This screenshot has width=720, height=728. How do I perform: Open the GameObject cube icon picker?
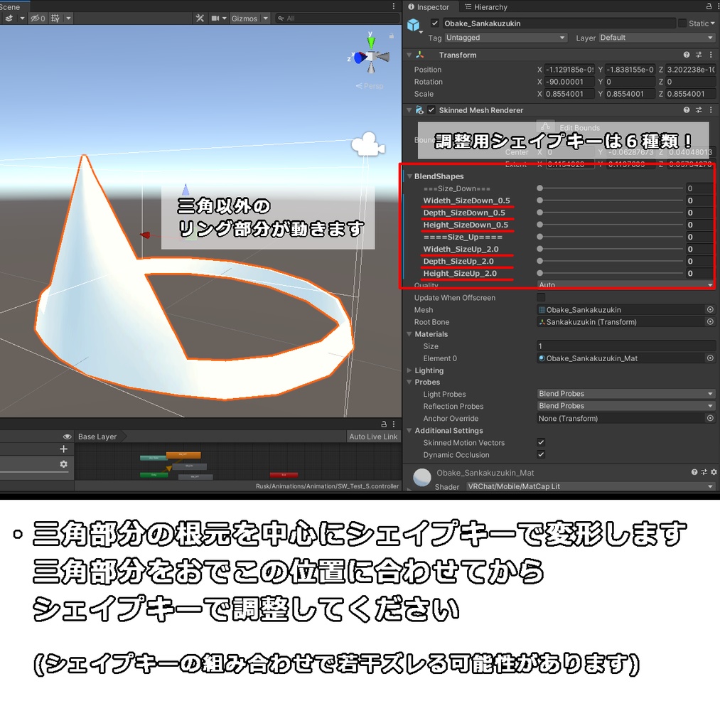tap(413, 25)
